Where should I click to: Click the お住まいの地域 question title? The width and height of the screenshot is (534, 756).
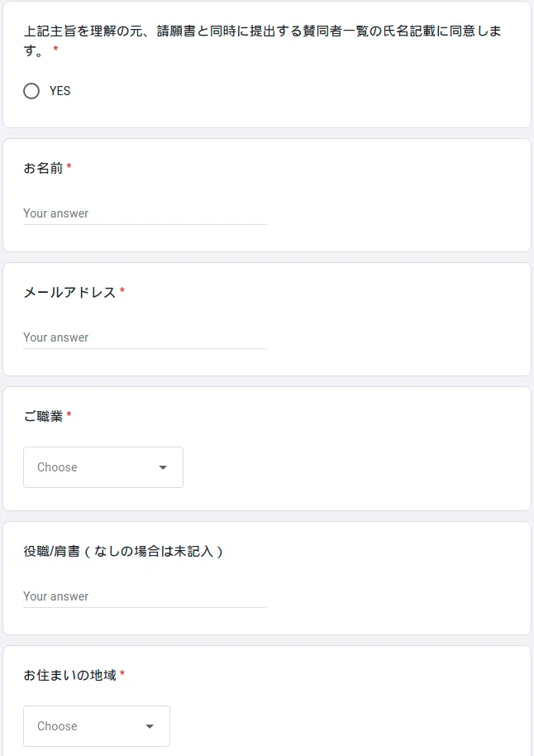[70, 675]
